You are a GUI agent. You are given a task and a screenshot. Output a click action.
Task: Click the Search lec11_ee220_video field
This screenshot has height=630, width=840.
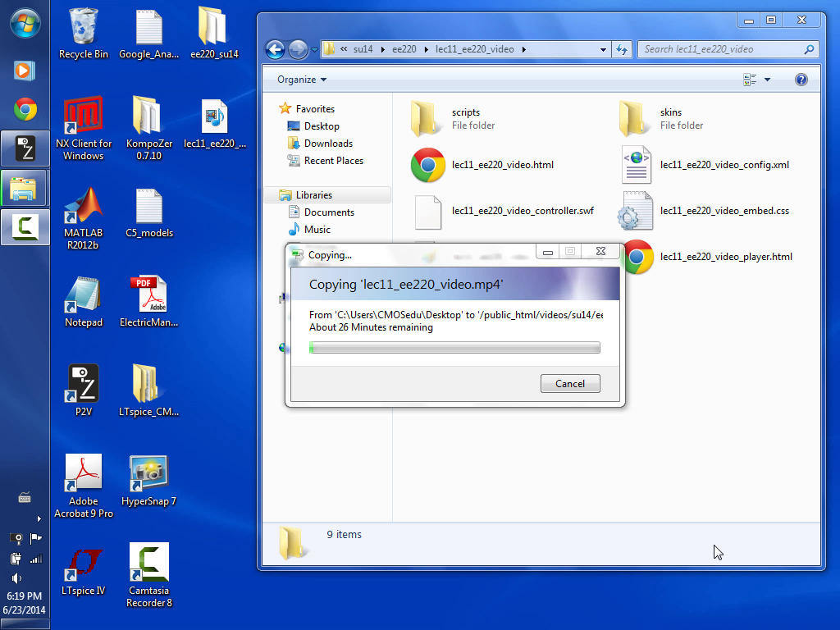click(x=722, y=49)
